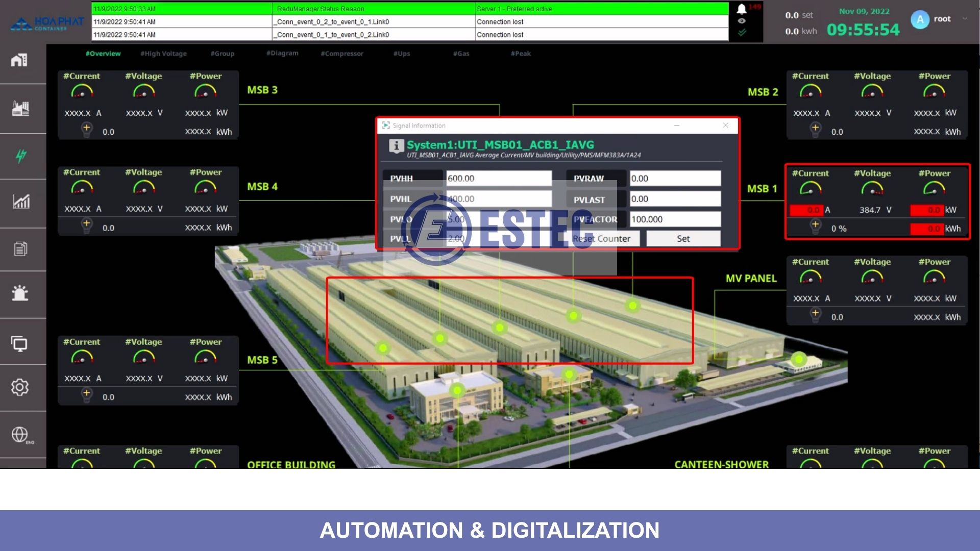Click the PVHH value field 600.00
Viewport: 980px width, 551px height.
[499, 178]
